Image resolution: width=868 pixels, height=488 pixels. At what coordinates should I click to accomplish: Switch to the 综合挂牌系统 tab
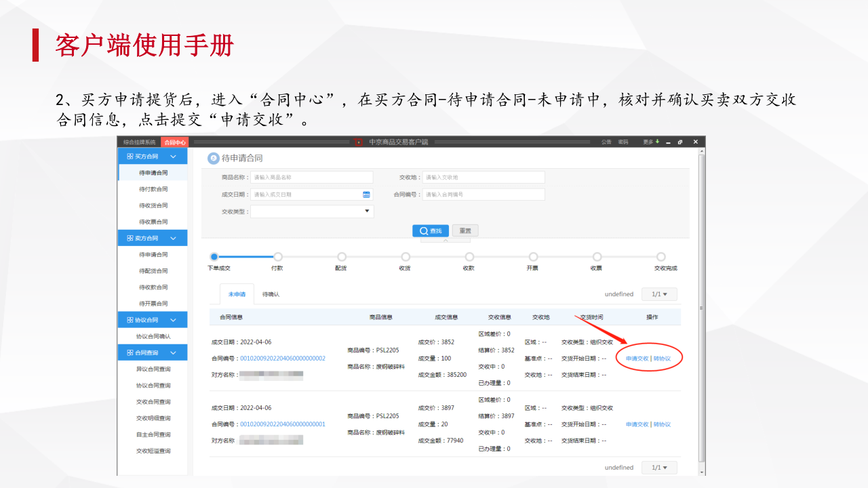(139, 142)
